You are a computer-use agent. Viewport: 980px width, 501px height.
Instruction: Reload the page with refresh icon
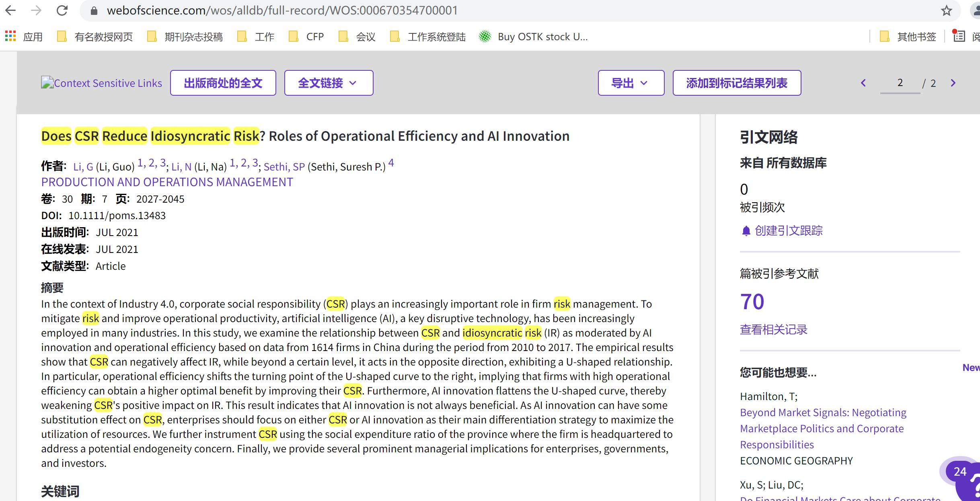62,10
